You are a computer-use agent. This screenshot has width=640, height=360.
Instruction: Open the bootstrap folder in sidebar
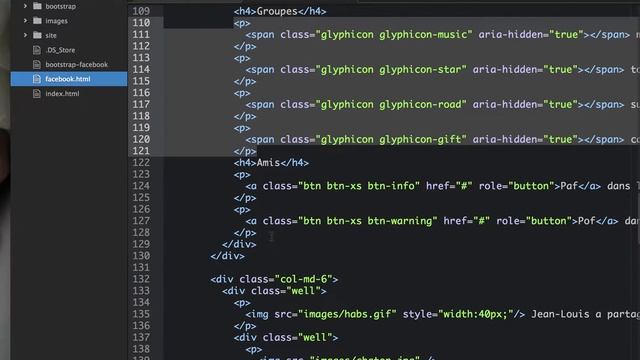60,7
